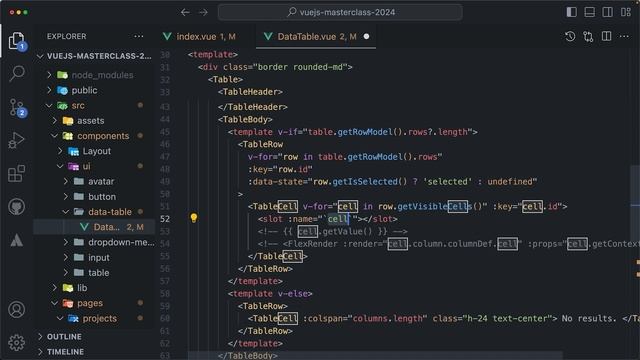The width and height of the screenshot is (640, 360).
Task: Open Source Control view with badge 2
Action: 18,107
